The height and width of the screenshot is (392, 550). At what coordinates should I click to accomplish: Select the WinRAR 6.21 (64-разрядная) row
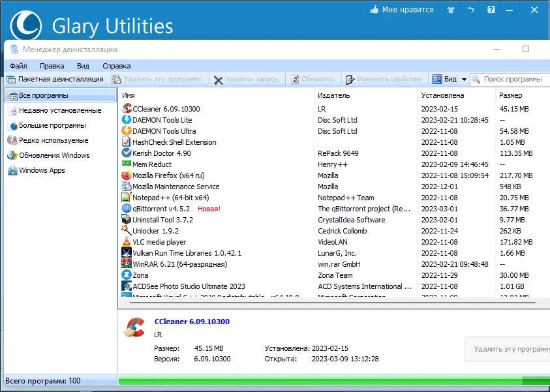334,264
